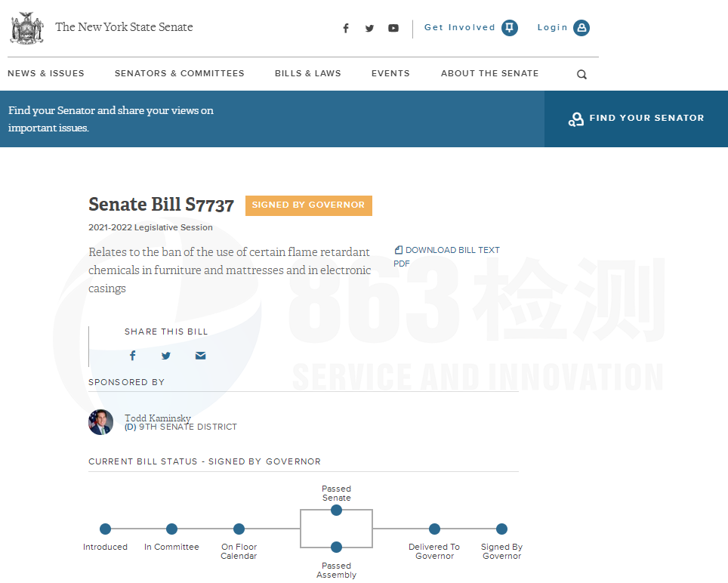728x583 pixels.
Task: Click the 2021-2022 Legislative Session text
Action: [x=150, y=227]
